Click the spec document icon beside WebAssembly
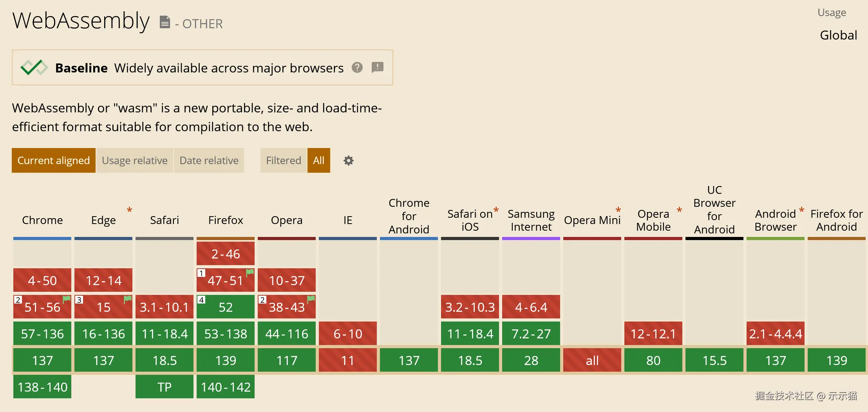Screen dimensions: 868x412 pyautogui.click(x=165, y=22)
